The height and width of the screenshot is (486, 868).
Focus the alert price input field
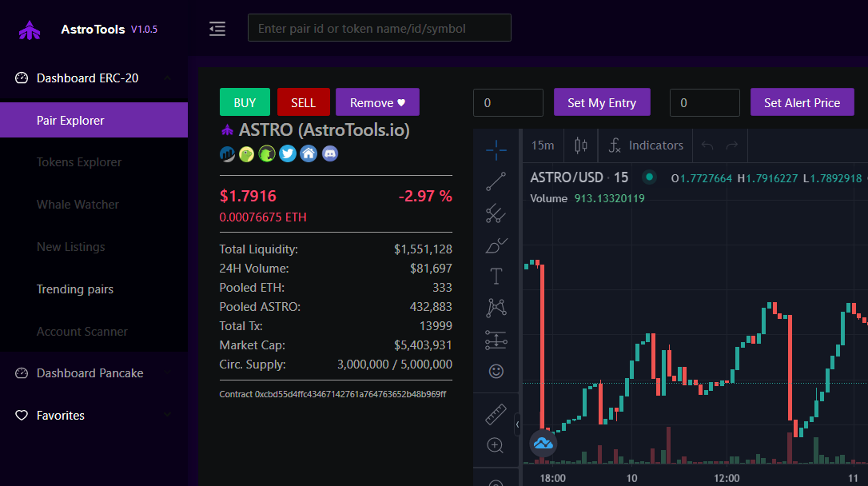tap(705, 102)
